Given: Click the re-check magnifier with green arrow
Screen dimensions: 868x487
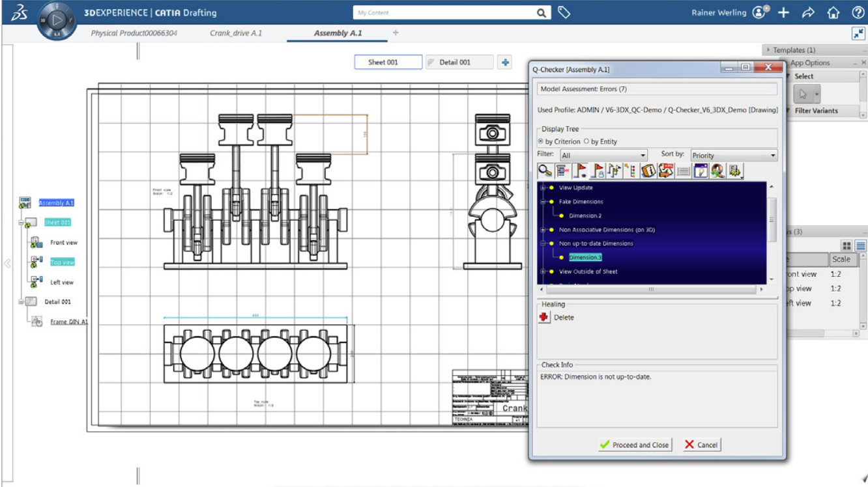Looking at the screenshot, I should point(717,171).
